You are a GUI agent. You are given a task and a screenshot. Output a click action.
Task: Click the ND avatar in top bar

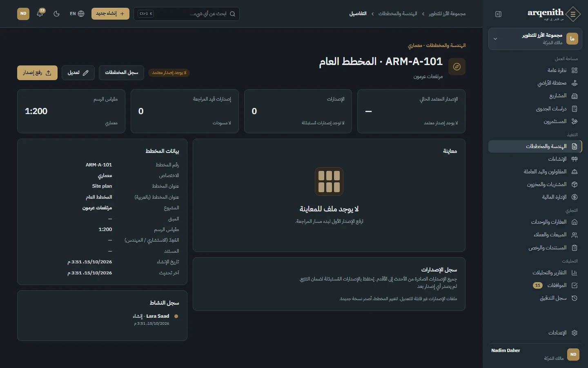pyautogui.click(x=23, y=13)
